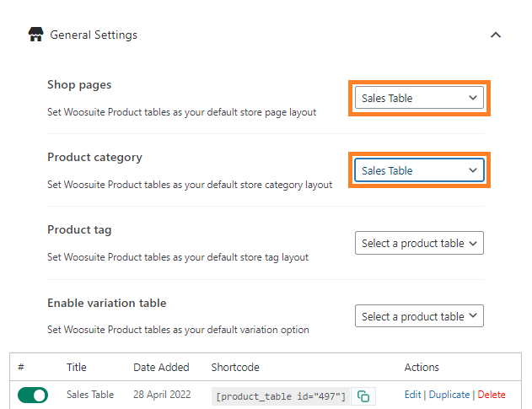Copy the product_table shortcode with the copy icon
Viewport: 532px width, 409px height.
click(363, 396)
